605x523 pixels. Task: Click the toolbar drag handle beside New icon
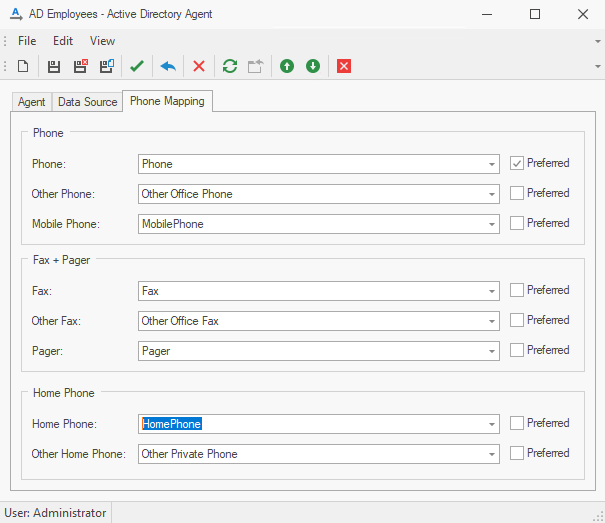tap(5, 66)
